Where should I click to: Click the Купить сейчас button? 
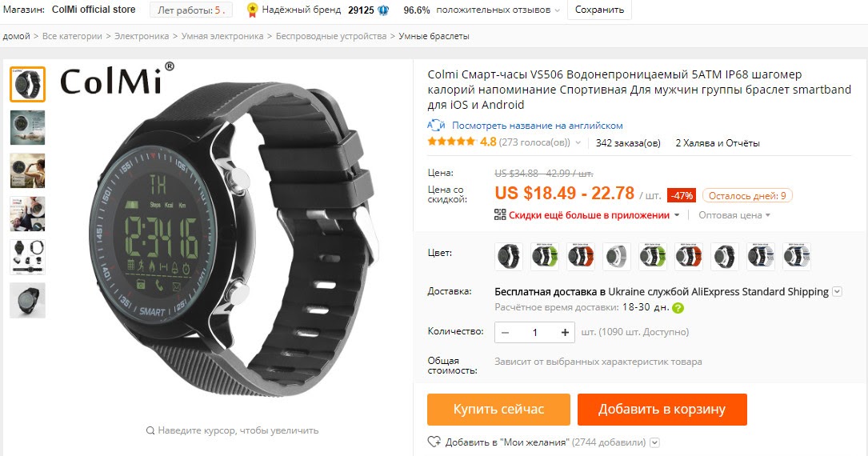pyautogui.click(x=498, y=409)
